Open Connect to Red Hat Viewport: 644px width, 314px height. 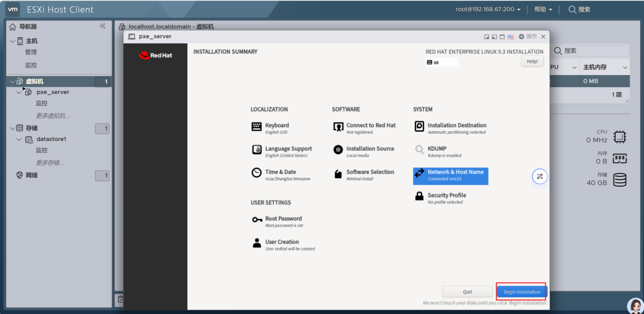click(x=365, y=128)
